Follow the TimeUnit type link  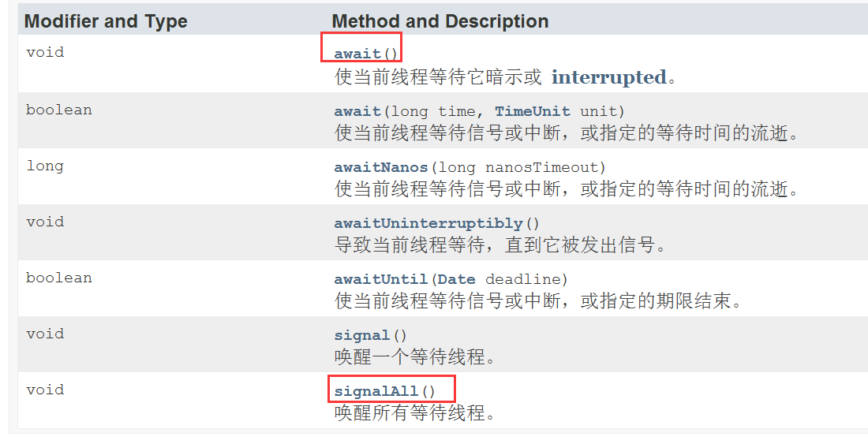(533, 111)
